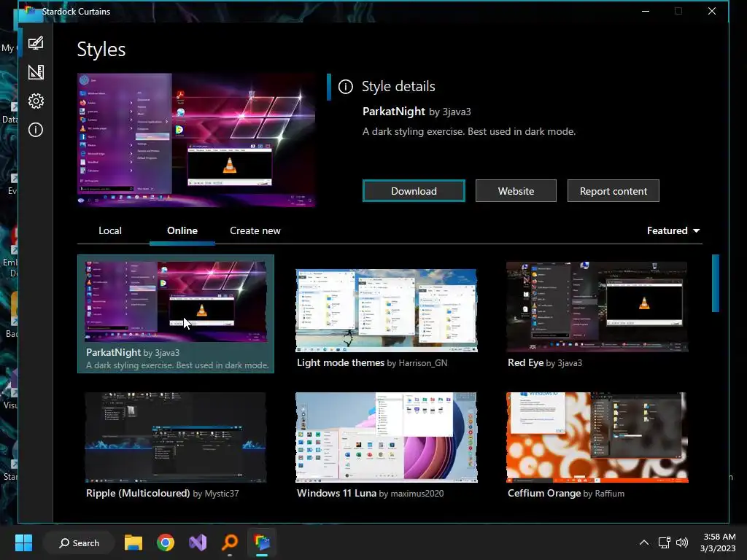Open the Styles page icon in sidebar
This screenshot has width=747, height=560.
click(36, 43)
